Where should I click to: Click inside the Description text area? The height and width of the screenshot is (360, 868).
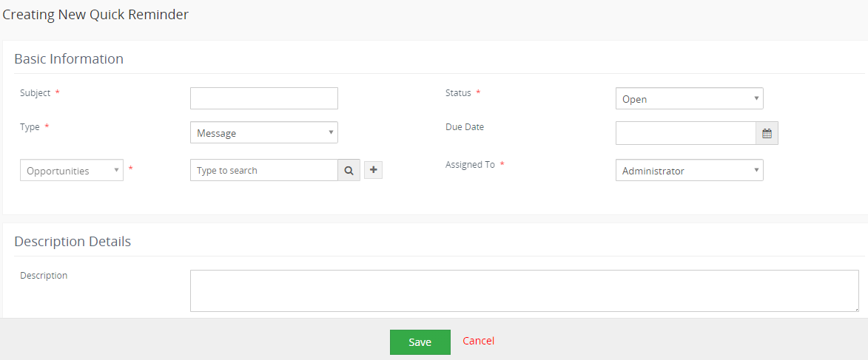click(x=524, y=291)
